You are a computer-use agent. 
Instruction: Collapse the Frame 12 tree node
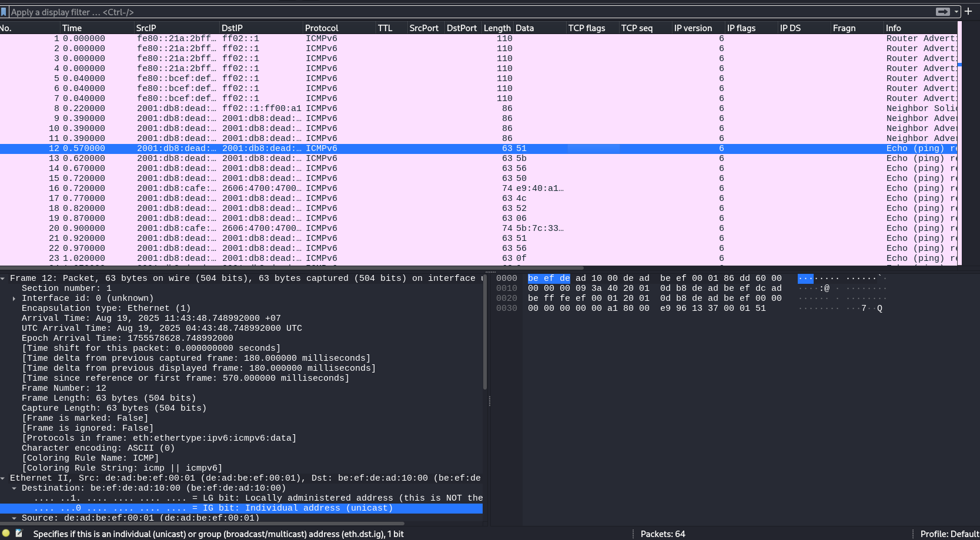point(3,279)
